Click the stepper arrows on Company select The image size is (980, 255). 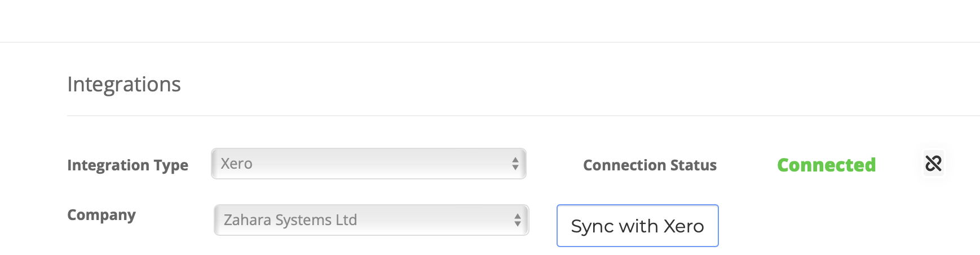518,220
